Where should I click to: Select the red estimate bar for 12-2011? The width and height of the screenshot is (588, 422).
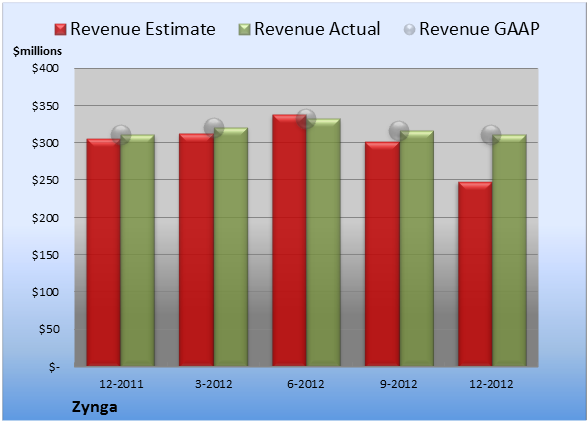104,252
